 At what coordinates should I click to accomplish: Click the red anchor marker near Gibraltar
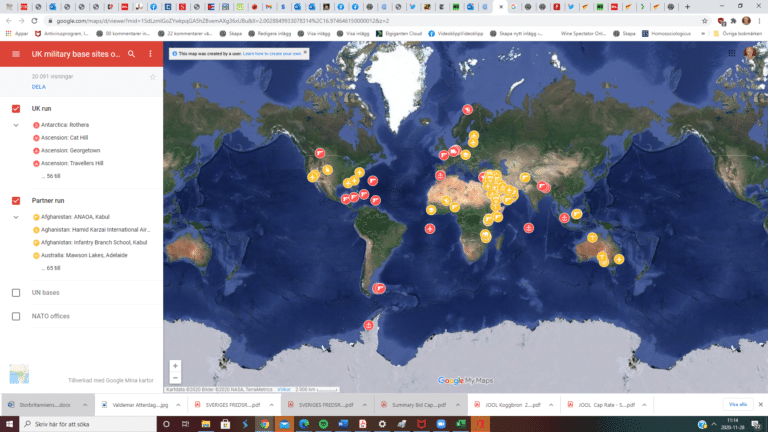[440, 175]
